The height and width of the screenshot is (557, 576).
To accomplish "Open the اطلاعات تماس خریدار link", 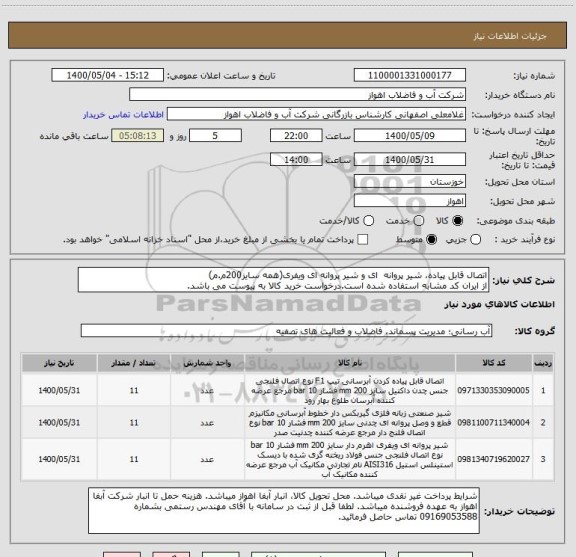I will point(123,115).
